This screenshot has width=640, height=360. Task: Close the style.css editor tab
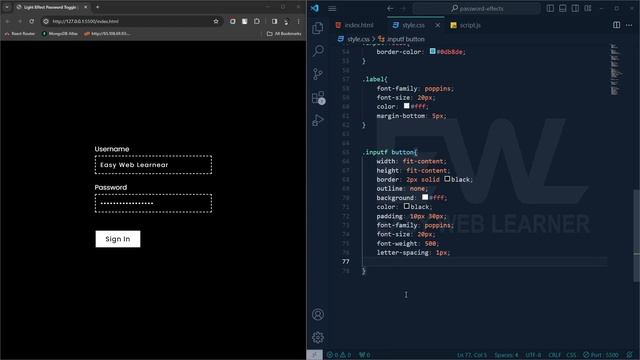coord(438,25)
